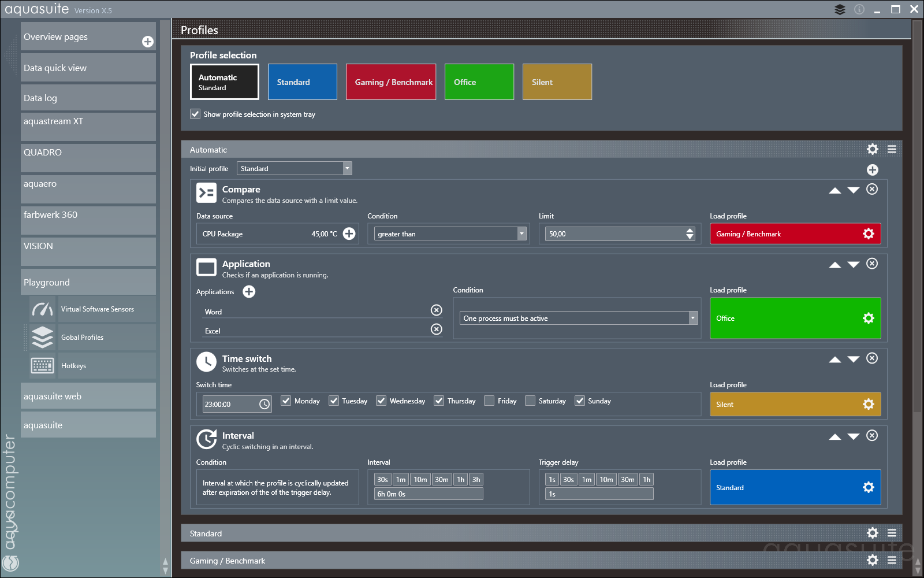Remove Word from applications list
Image resolution: width=924 pixels, height=578 pixels.
[437, 310]
